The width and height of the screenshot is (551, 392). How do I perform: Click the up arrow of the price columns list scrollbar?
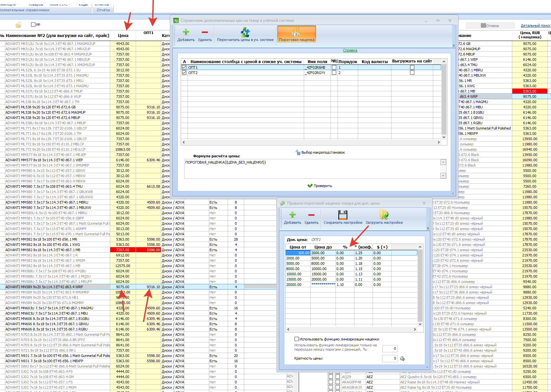[x=444, y=61]
